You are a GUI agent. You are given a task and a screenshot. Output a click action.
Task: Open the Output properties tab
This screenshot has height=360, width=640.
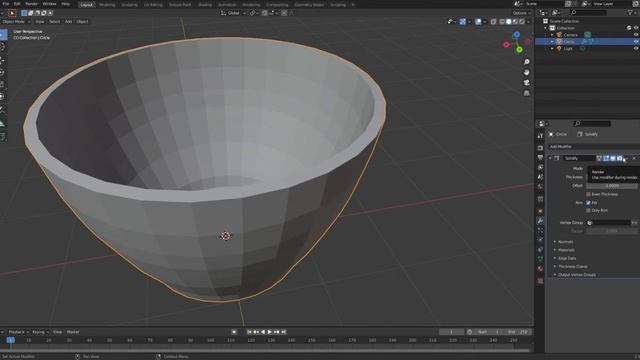point(540,158)
